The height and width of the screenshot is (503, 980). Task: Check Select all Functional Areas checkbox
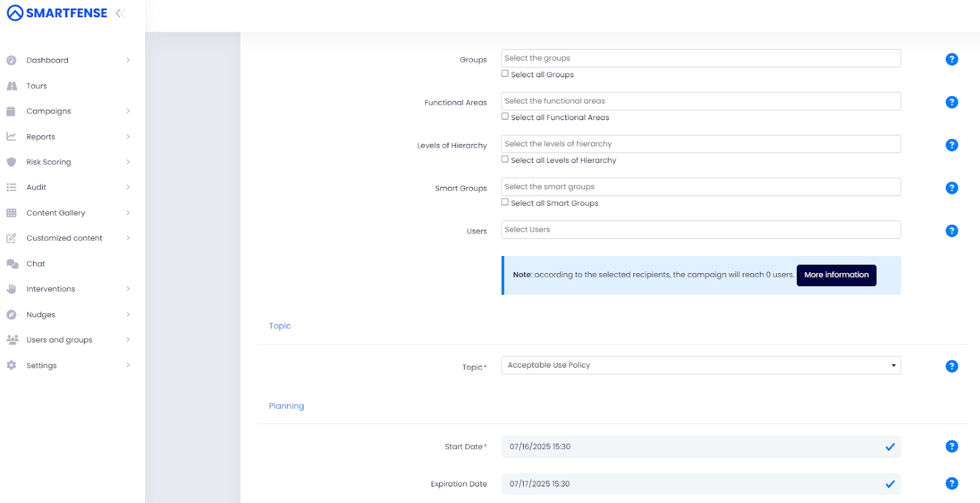tap(505, 116)
